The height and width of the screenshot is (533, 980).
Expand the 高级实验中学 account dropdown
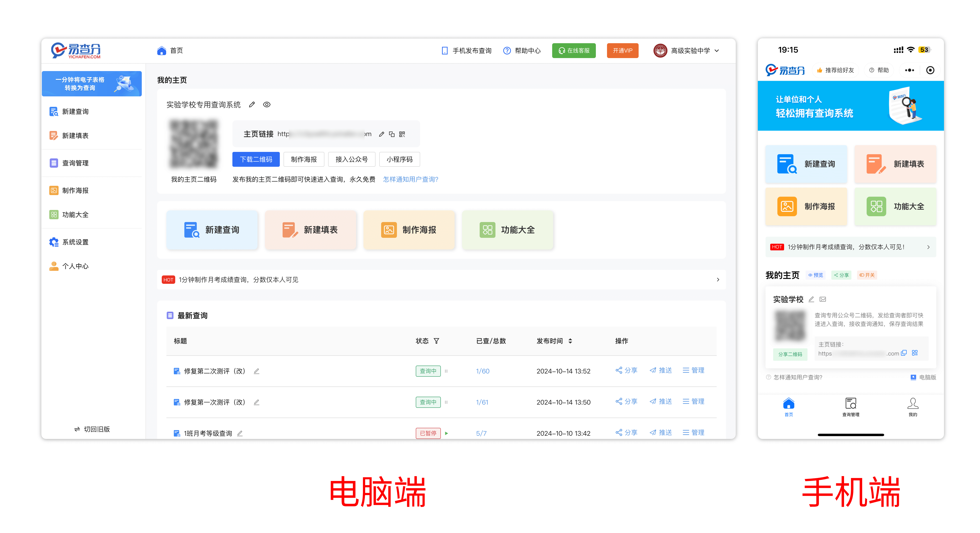click(686, 51)
